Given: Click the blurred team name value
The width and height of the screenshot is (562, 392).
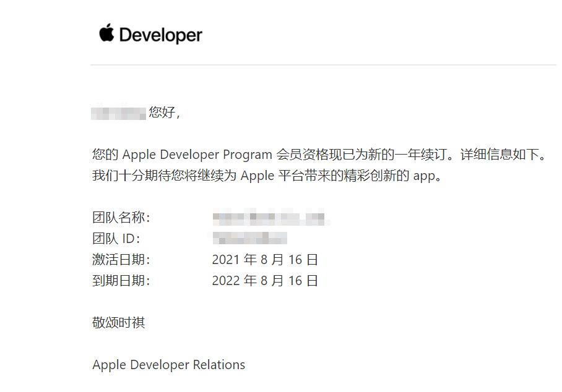Looking at the screenshot, I should [x=271, y=217].
